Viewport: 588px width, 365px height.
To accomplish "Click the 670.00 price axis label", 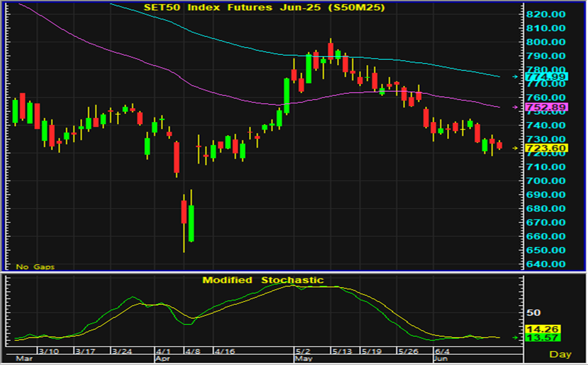I will (x=546, y=222).
